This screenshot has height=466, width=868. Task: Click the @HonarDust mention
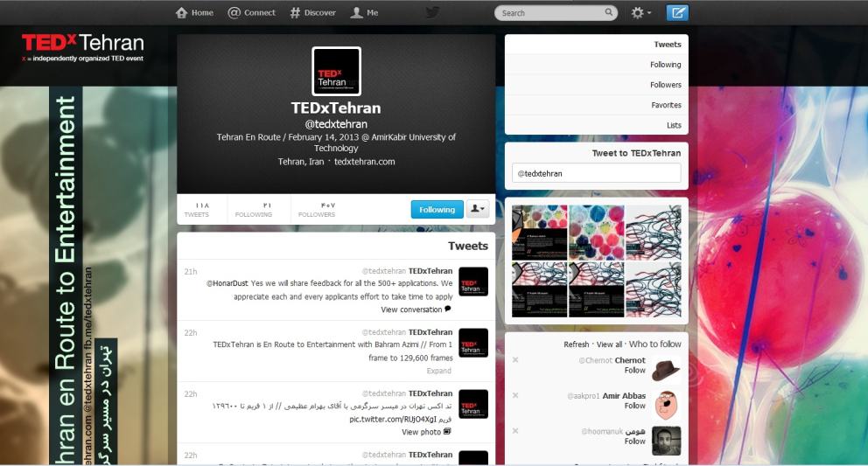point(227,283)
